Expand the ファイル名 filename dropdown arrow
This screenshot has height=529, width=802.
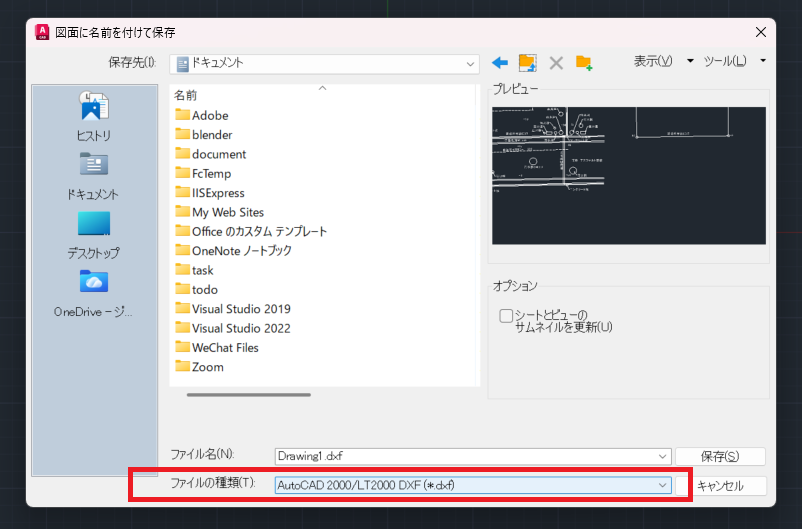coord(662,456)
